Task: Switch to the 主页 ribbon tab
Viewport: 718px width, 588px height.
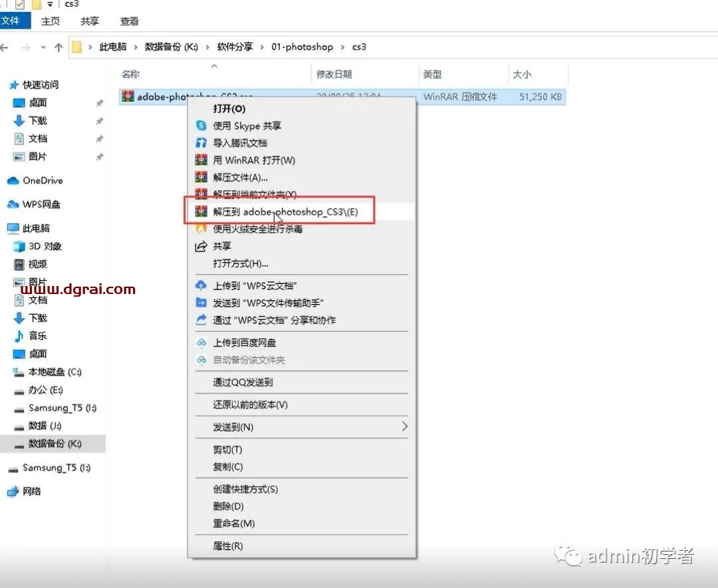Action: click(51, 21)
